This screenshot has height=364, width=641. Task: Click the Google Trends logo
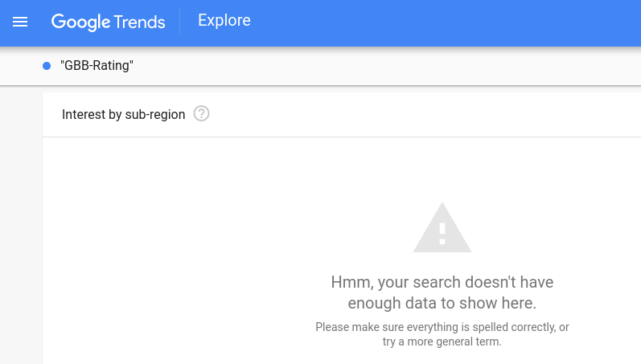(x=108, y=22)
